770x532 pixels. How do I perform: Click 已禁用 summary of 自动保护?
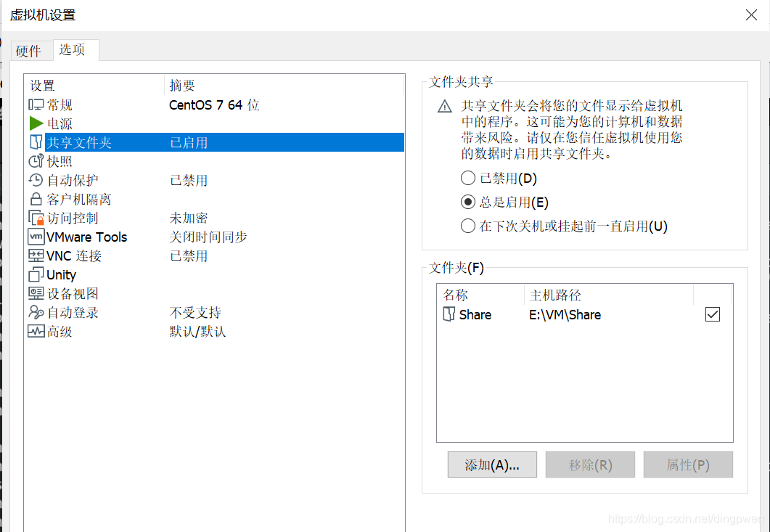coord(189,180)
